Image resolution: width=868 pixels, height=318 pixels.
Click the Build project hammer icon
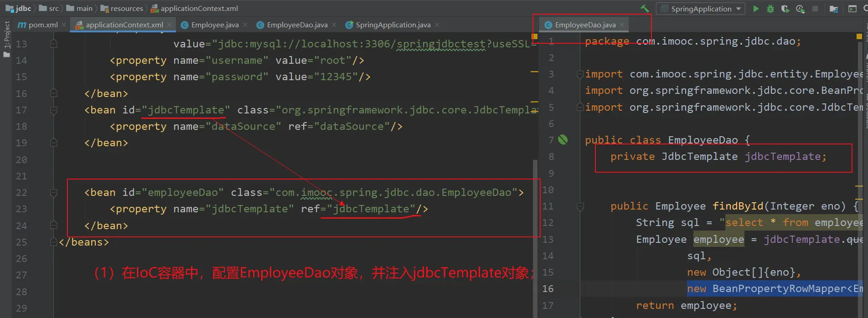point(645,9)
